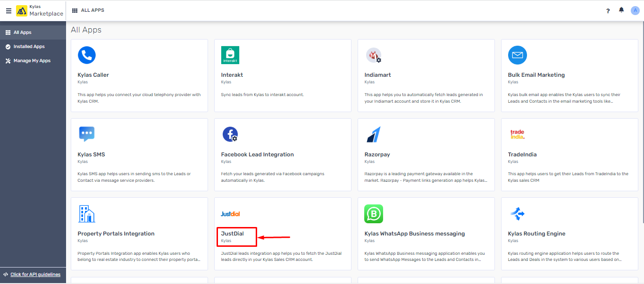Open Manage My Apps in the sidebar
The image size is (644, 284).
33,61
